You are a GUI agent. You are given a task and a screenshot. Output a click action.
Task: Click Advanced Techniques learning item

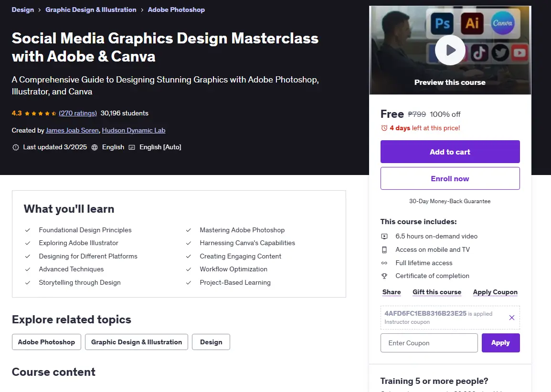coord(71,269)
